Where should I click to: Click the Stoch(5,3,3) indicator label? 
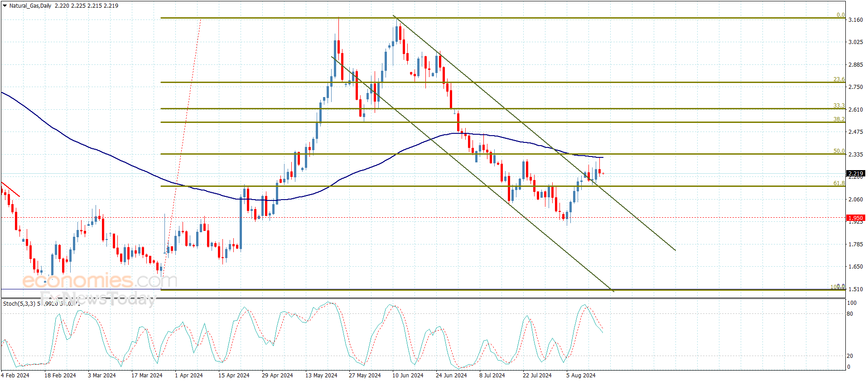pyautogui.click(x=19, y=303)
